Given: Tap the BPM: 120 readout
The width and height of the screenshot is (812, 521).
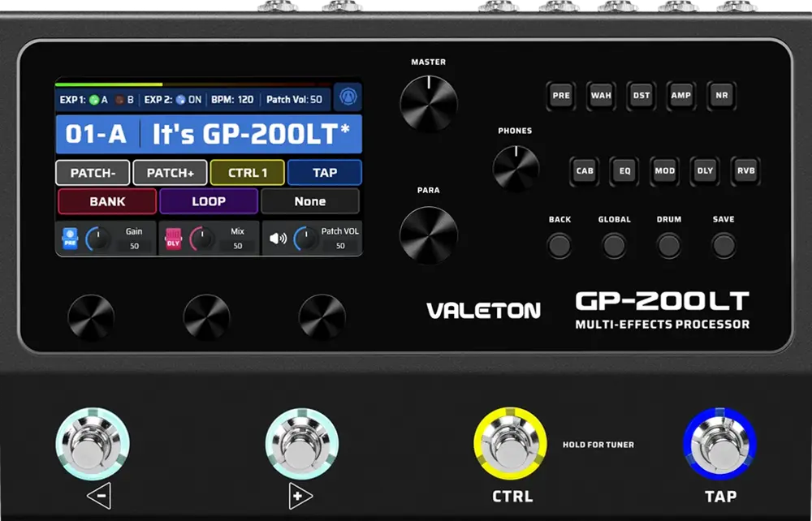Looking at the screenshot, I should [x=232, y=100].
